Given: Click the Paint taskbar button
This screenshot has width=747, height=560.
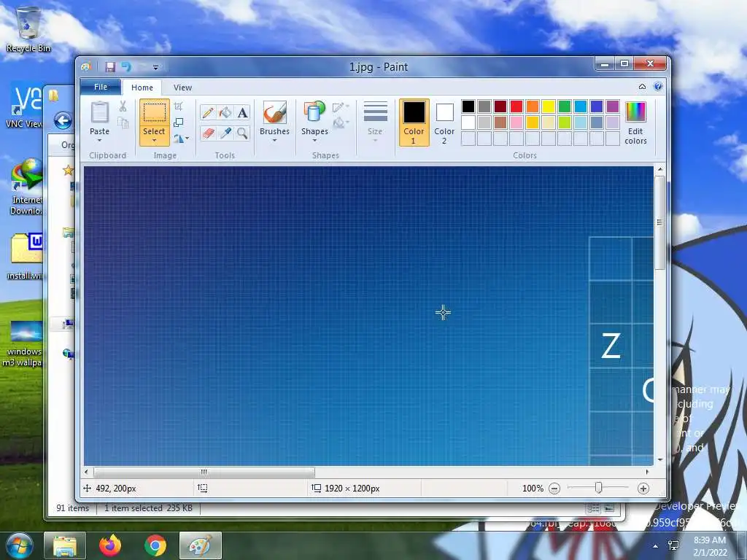Looking at the screenshot, I should [201, 545].
